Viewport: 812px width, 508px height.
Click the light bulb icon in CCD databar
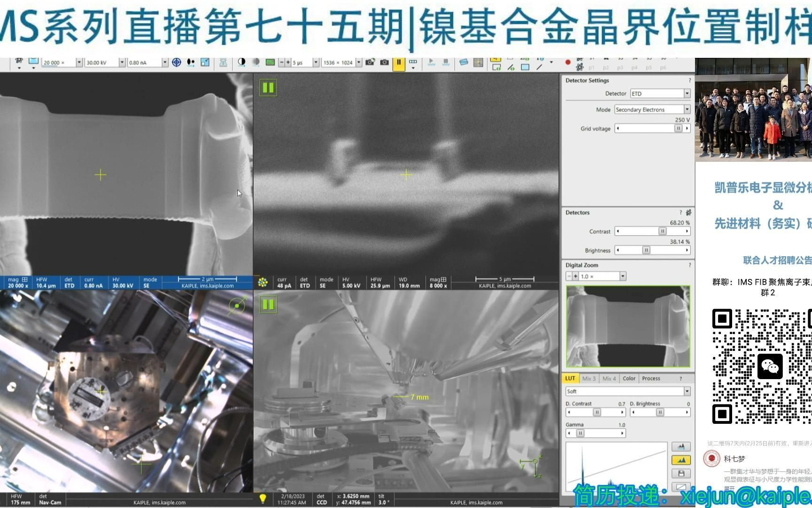(x=263, y=499)
